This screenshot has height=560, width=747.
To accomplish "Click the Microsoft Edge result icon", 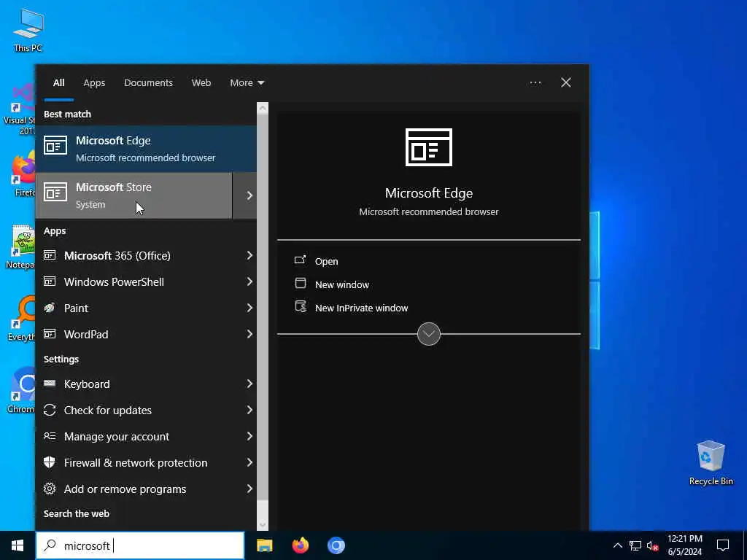I will [x=55, y=145].
